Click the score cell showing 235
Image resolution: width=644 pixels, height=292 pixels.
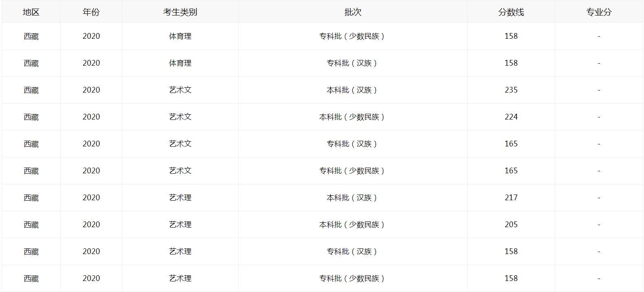coord(511,90)
